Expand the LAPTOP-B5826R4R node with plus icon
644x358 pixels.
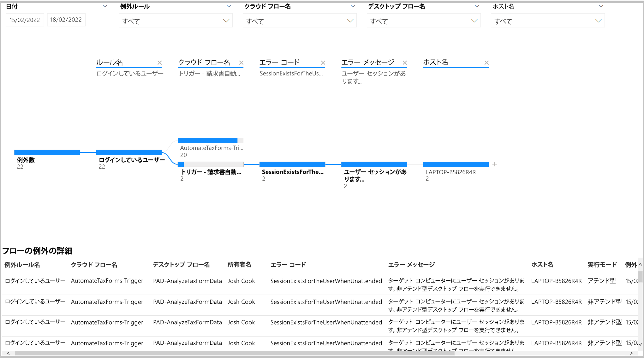(x=495, y=164)
